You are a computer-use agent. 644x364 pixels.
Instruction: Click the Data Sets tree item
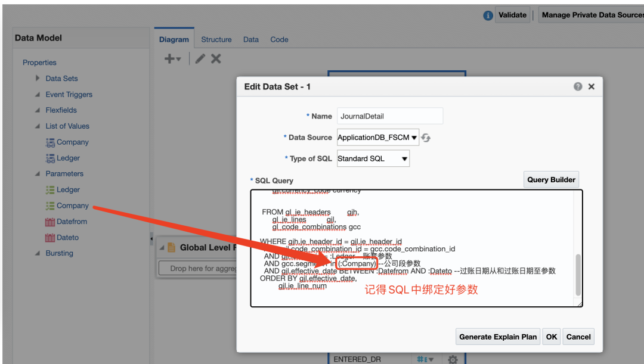point(61,79)
